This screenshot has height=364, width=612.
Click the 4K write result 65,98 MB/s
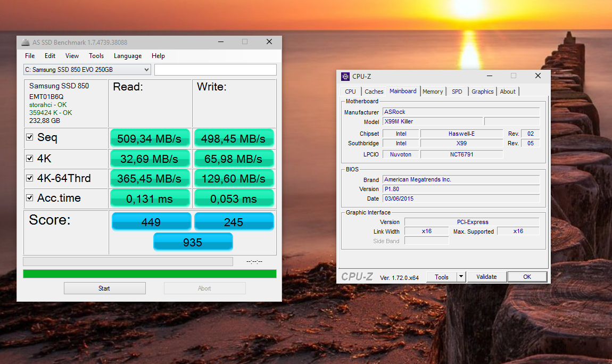tap(234, 159)
